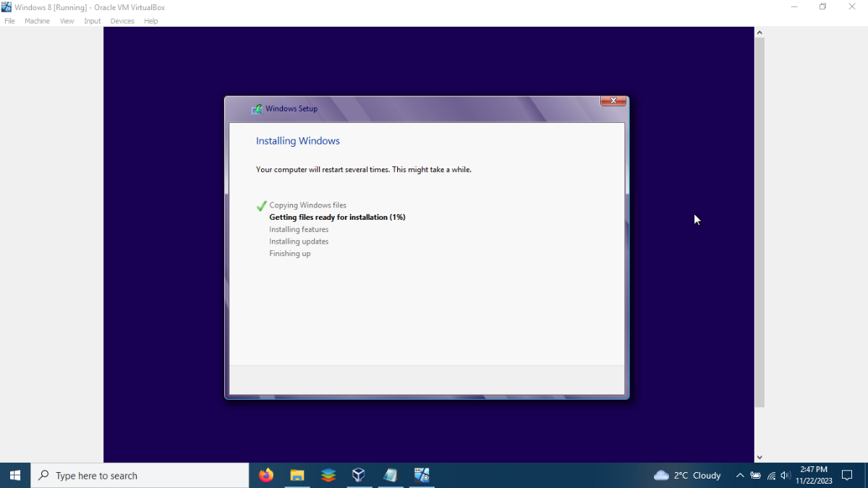Open the layered stack app on taskbar
This screenshot has height=488, width=868.
pos(328,475)
